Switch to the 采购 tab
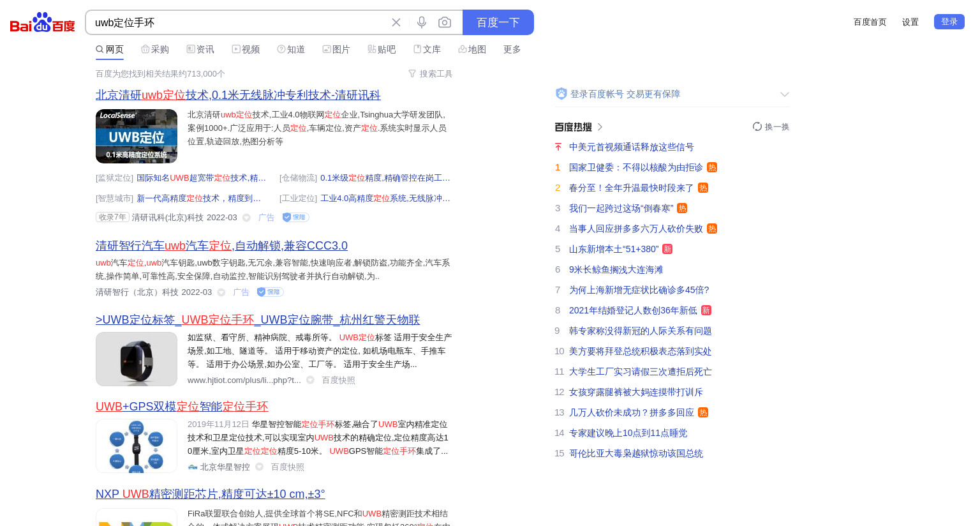This screenshot has width=980, height=526. coord(155,49)
